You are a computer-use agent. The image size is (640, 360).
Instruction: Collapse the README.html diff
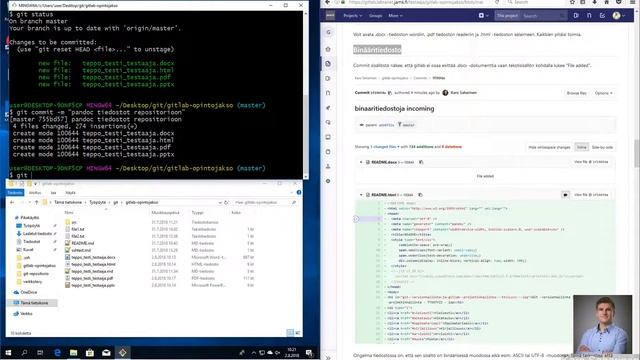click(x=361, y=195)
